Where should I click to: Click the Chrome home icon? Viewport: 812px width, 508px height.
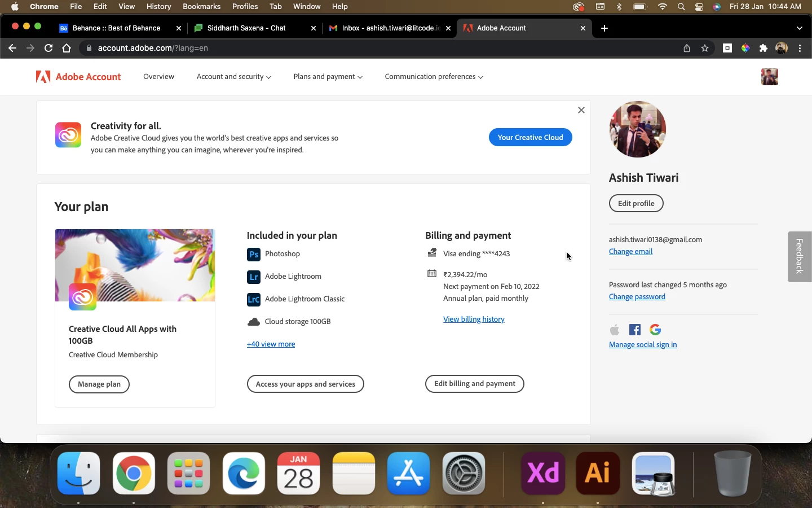click(67, 48)
